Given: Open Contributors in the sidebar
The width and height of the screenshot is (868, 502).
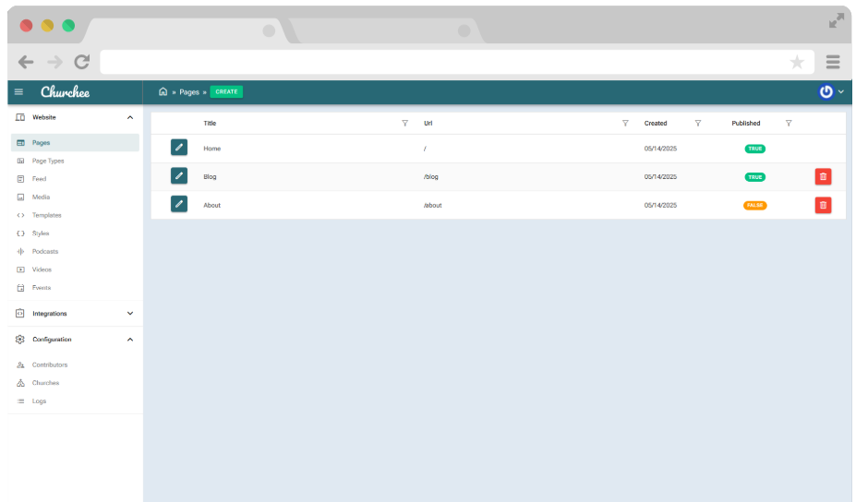Looking at the screenshot, I should tap(49, 365).
